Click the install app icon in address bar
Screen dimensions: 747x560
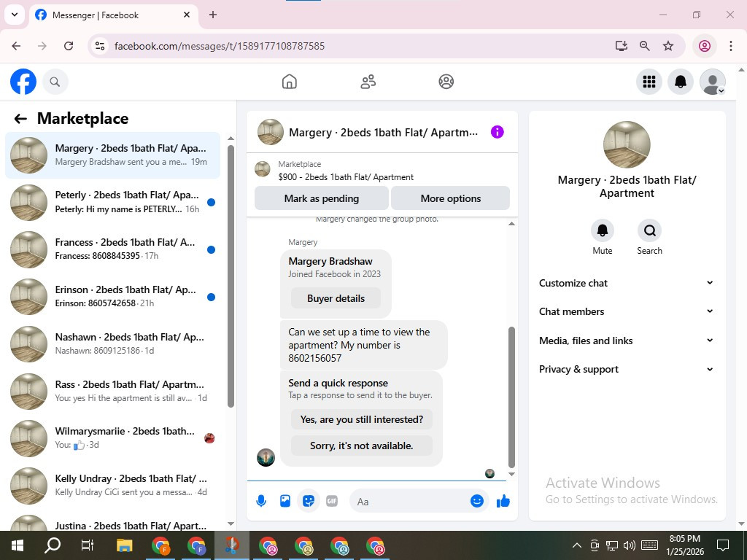tap(621, 46)
